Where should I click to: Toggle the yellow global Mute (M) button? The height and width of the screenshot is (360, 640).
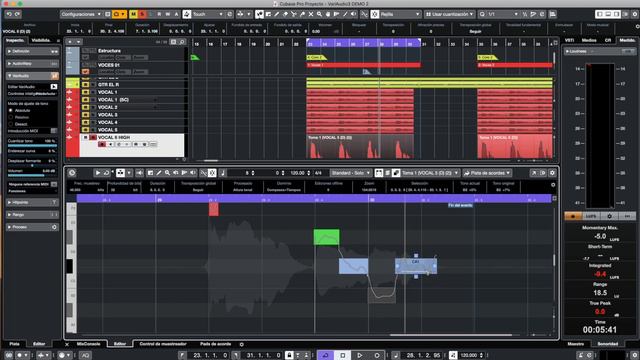point(133,14)
